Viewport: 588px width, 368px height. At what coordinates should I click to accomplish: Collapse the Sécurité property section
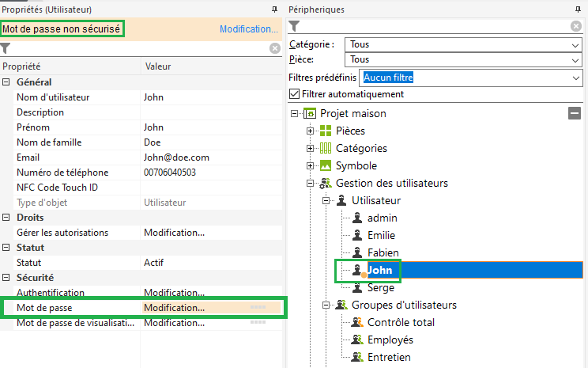(7, 278)
